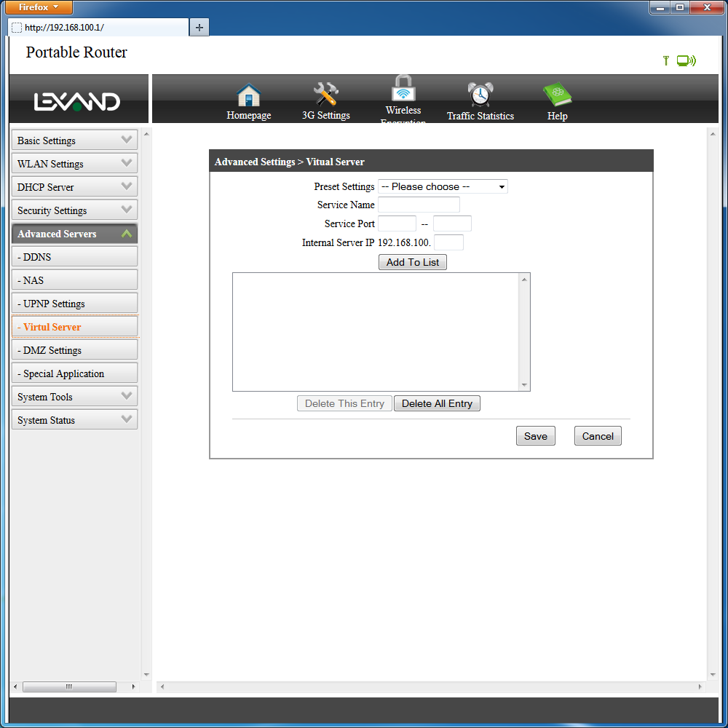This screenshot has width=728, height=728.
Task: Expand Security Settings section
Action: click(x=74, y=210)
